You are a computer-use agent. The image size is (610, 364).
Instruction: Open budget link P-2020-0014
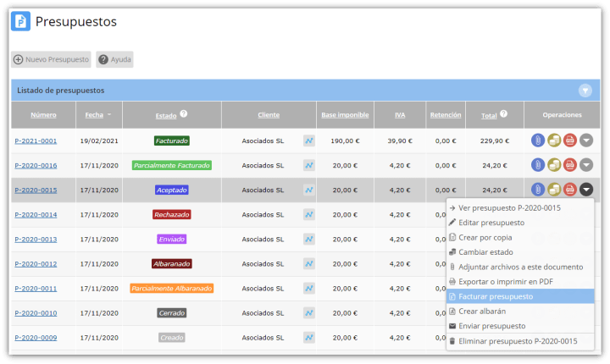click(36, 215)
